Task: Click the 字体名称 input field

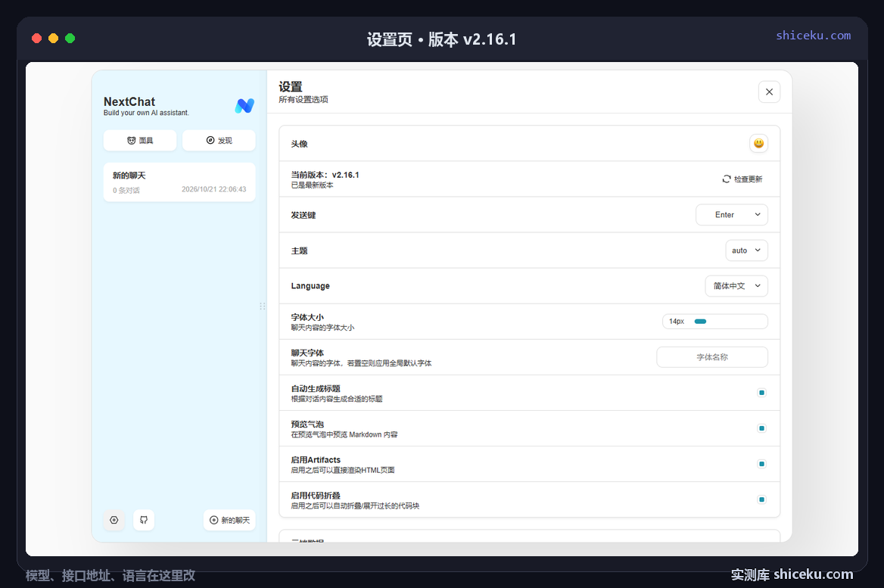Action: (x=712, y=357)
